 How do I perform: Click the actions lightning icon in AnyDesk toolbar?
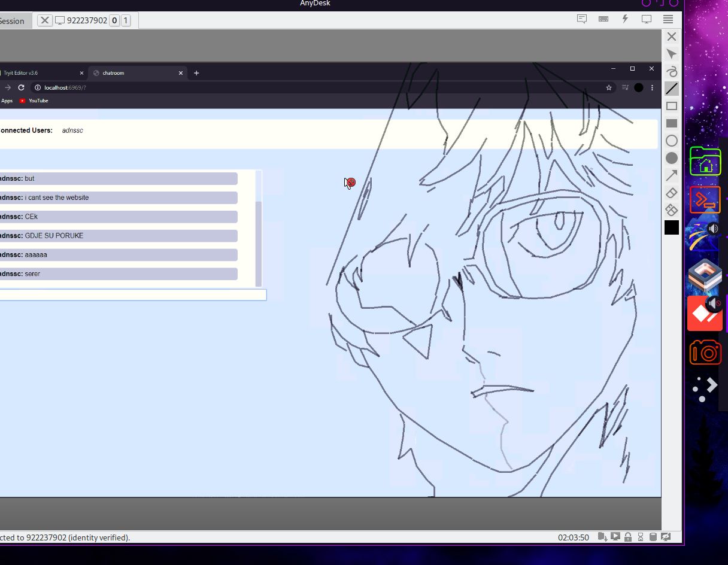tap(625, 19)
